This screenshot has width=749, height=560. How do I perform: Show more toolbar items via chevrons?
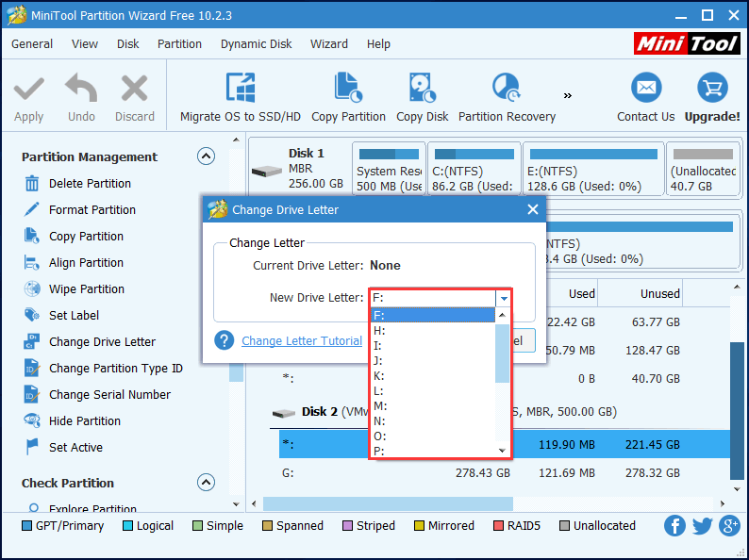(568, 96)
